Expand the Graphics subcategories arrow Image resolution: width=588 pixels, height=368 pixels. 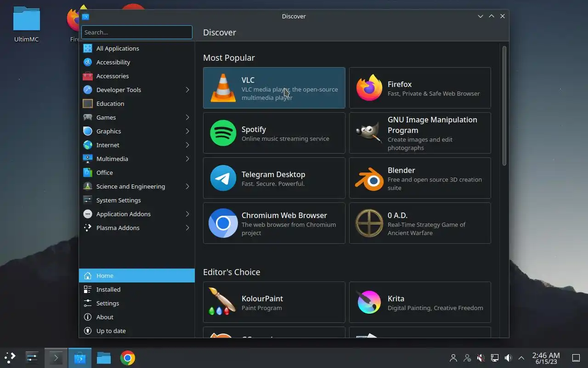[187, 131]
